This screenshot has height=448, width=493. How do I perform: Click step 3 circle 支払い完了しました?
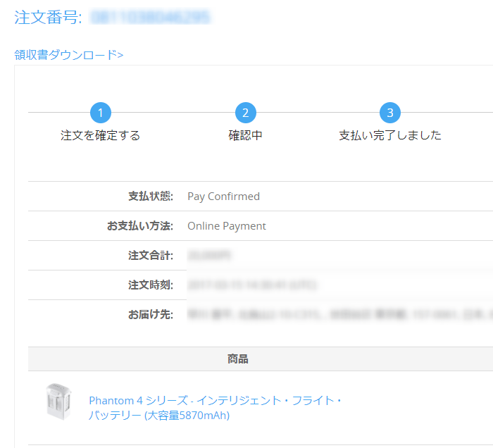coord(390,113)
